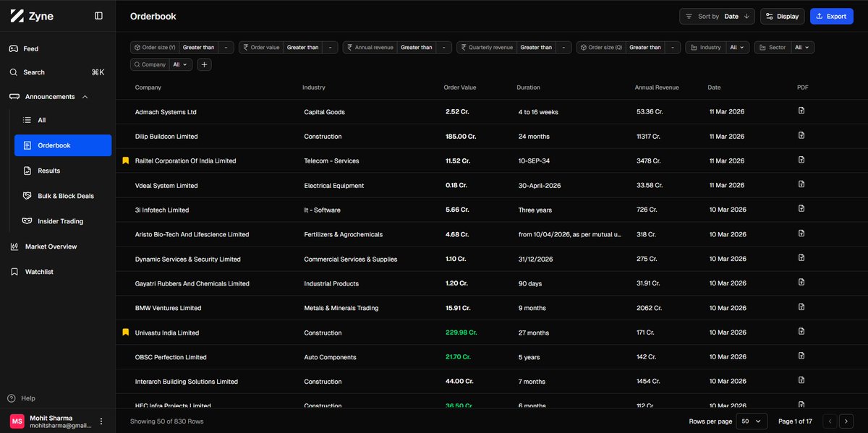Viewport: 868px width, 433px height.
Task: Open PDF for OBSC Perfection Limited
Action: [801, 356]
